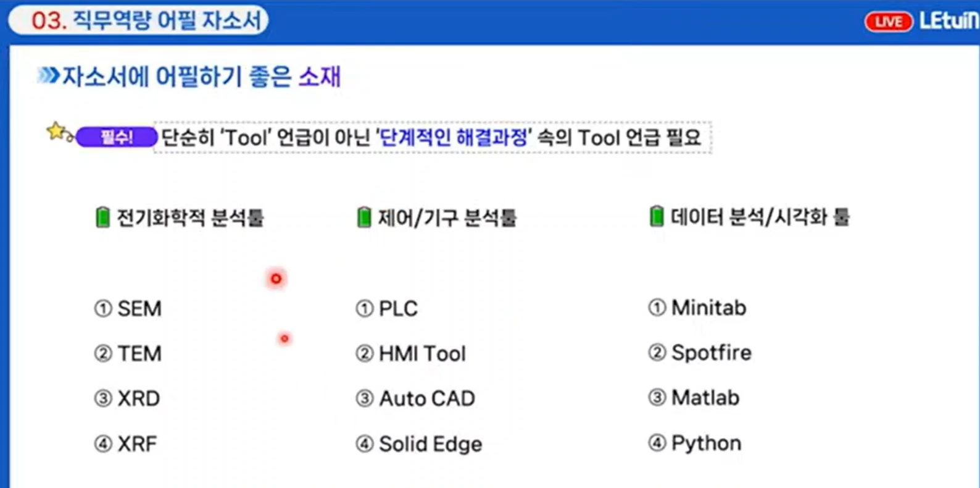Viewport: 980px width, 488px height.
Task: Click the red LIVE badge
Action: [888, 22]
